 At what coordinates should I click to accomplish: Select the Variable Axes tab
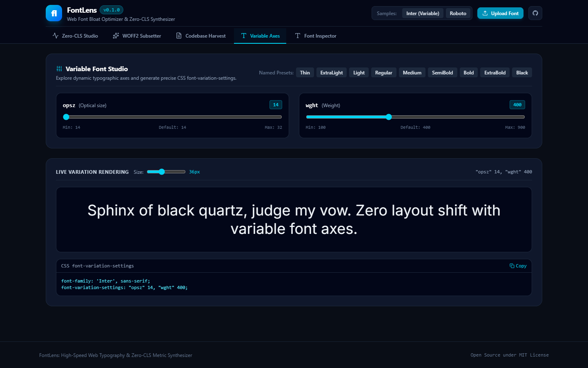pyautogui.click(x=260, y=36)
